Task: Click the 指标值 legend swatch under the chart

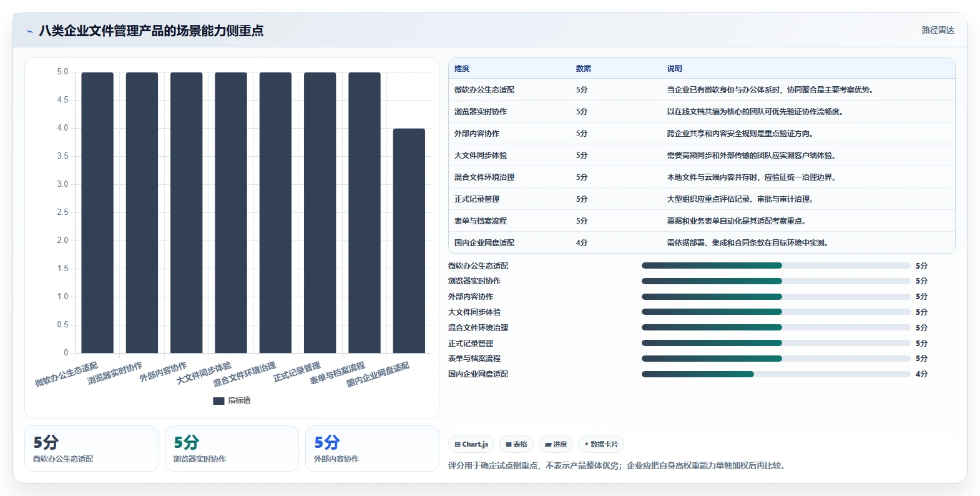Action: (x=218, y=401)
